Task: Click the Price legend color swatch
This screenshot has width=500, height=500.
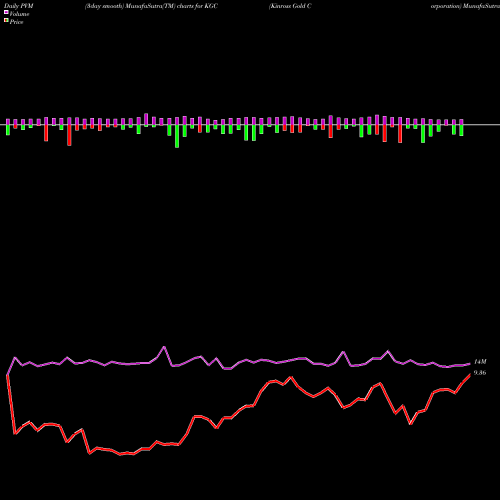Action: pos(6,21)
